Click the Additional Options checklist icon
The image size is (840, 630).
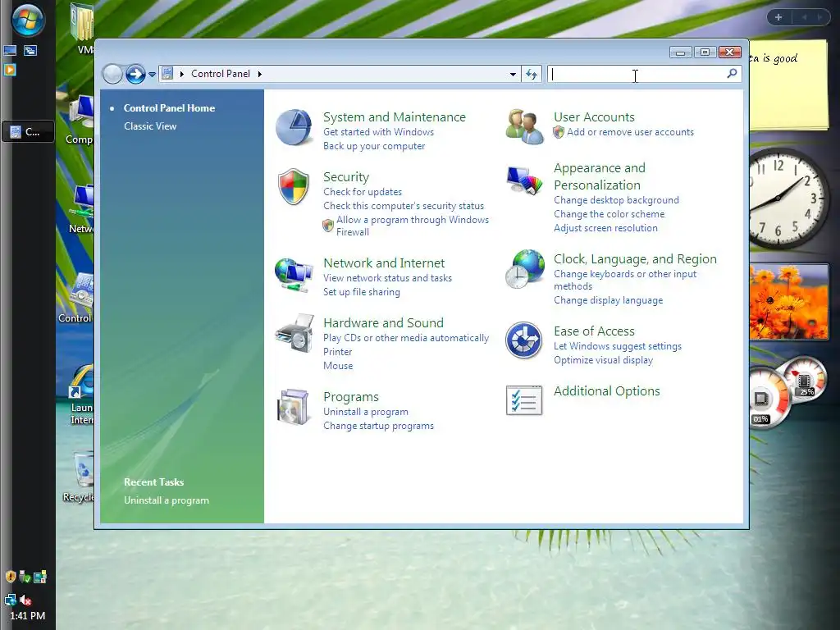coord(524,400)
